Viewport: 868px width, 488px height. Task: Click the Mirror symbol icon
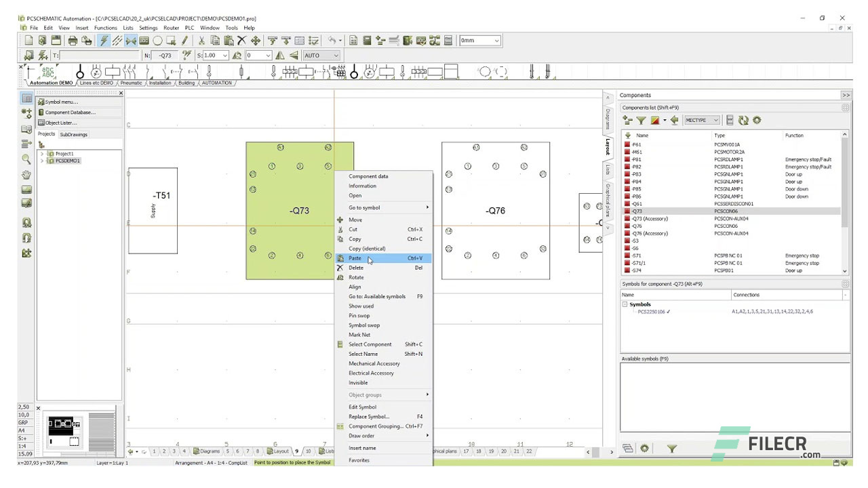[280, 56]
